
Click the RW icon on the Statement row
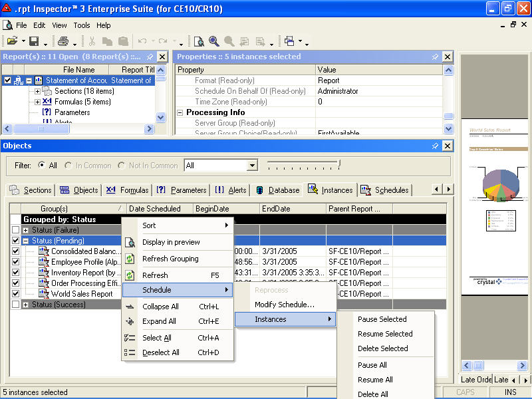click(x=19, y=80)
